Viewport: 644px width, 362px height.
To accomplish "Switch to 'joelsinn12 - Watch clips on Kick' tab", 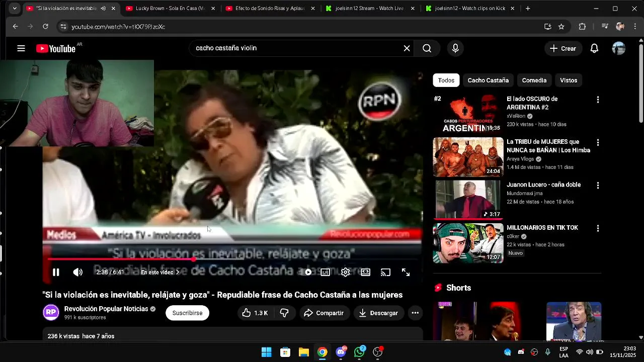I will click(470, 9).
